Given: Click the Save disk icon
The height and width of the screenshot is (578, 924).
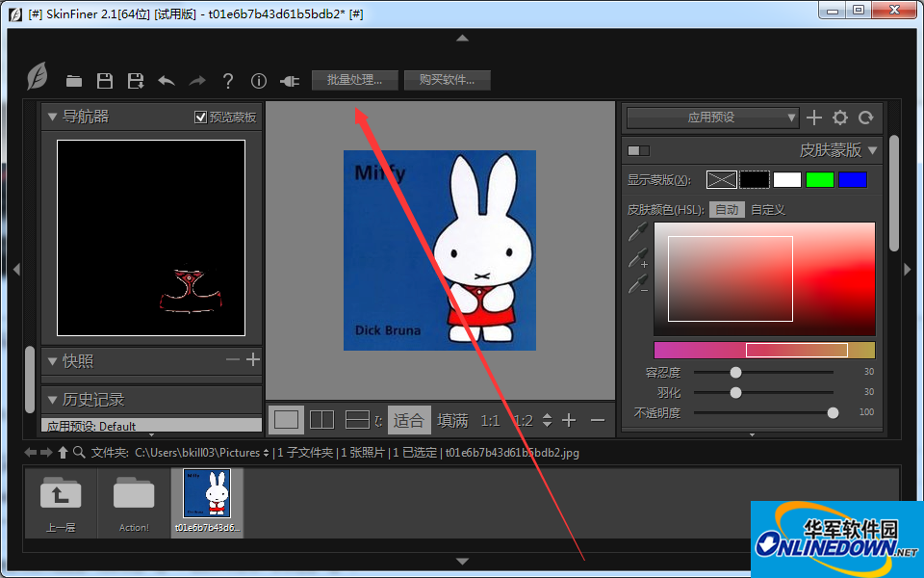Looking at the screenshot, I should coord(105,81).
